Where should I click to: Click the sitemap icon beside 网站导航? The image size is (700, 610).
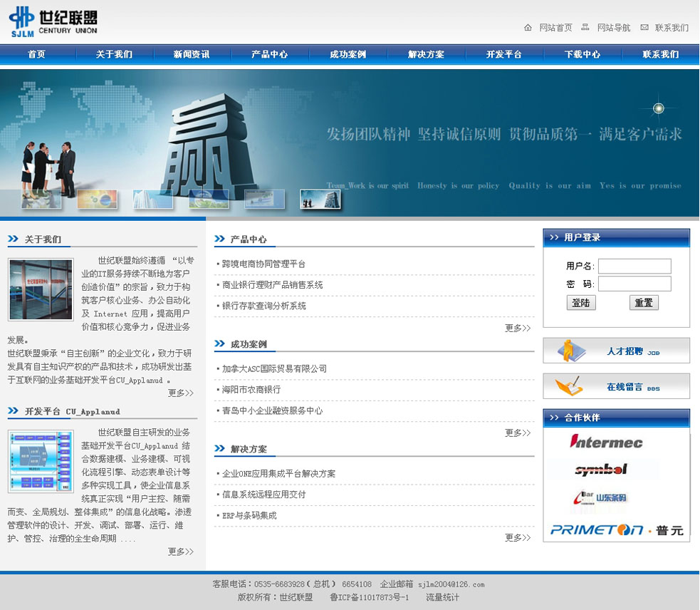tap(585, 27)
